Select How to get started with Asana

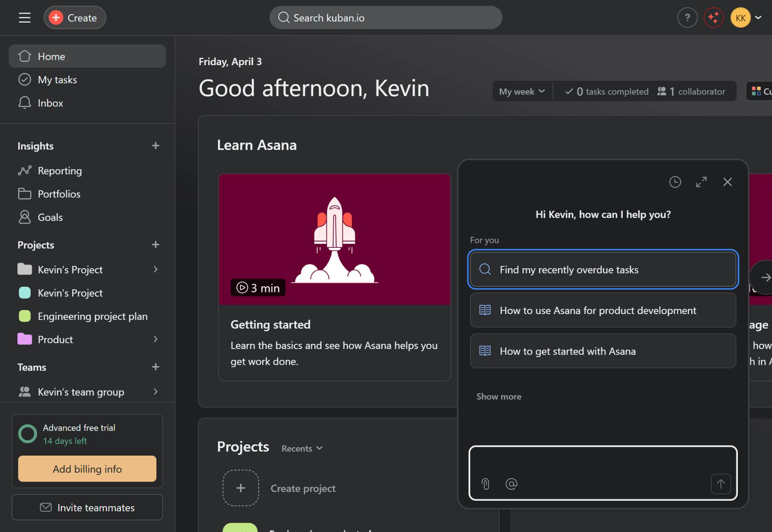[x=603, y=351]
